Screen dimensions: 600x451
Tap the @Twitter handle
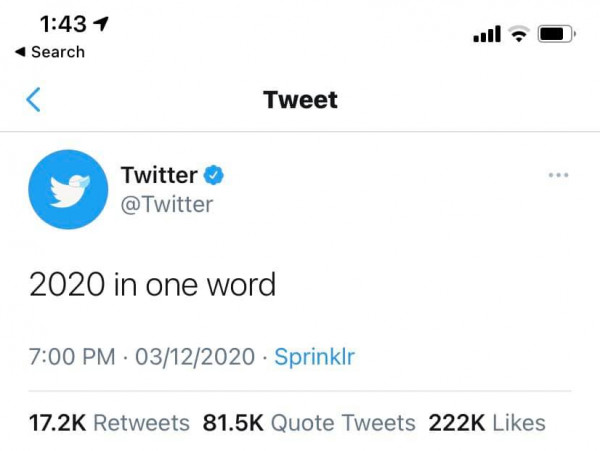click(x=166, y=204)
